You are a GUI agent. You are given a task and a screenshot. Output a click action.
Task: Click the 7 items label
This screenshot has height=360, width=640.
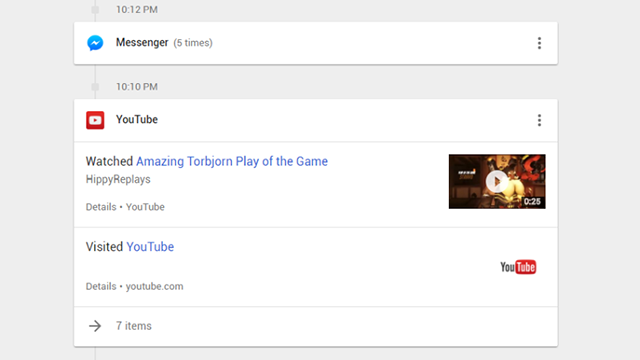(x=133, y=326)
